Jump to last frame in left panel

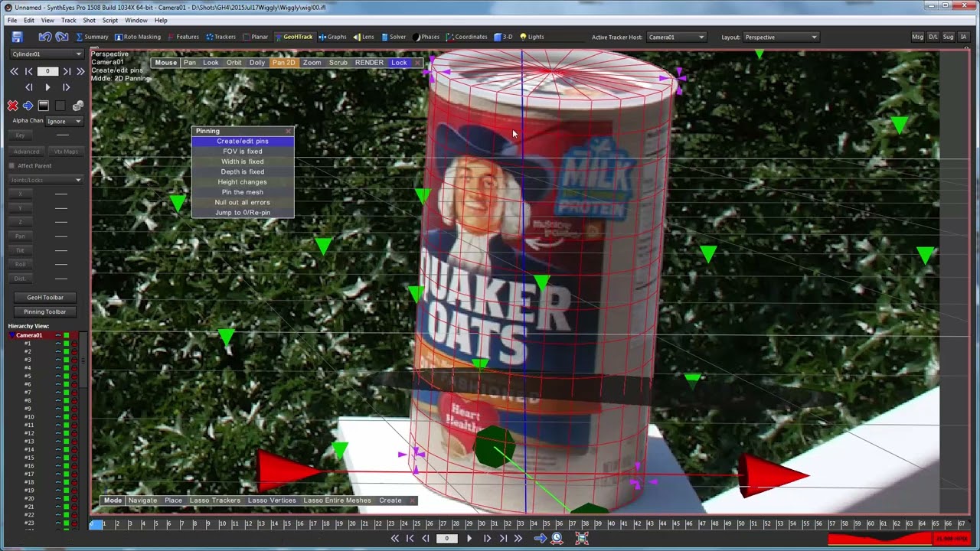point(80,71)
